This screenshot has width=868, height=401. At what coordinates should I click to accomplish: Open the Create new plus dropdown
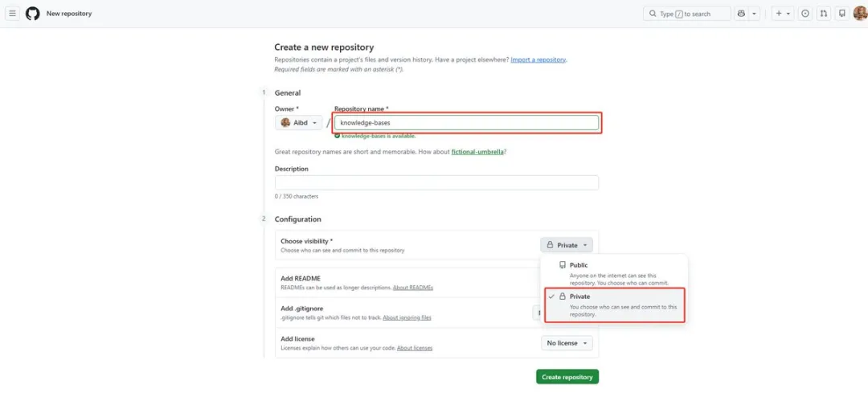pyautogui.click(x=783, y=14)
